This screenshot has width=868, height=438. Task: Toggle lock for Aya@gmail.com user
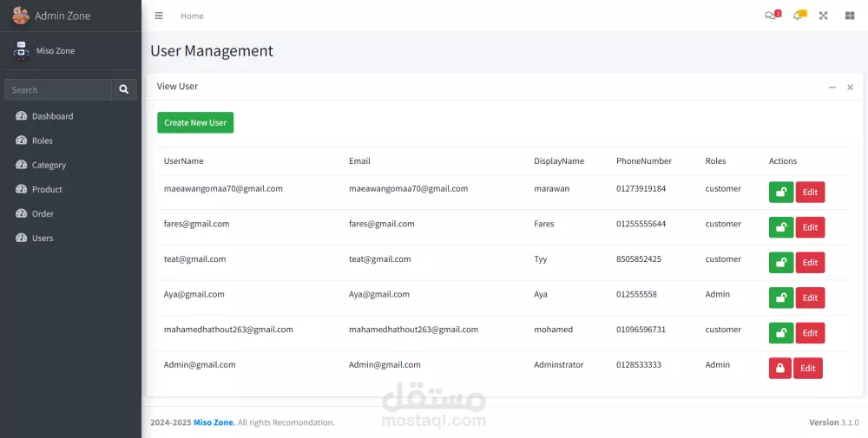click(781, 297)
